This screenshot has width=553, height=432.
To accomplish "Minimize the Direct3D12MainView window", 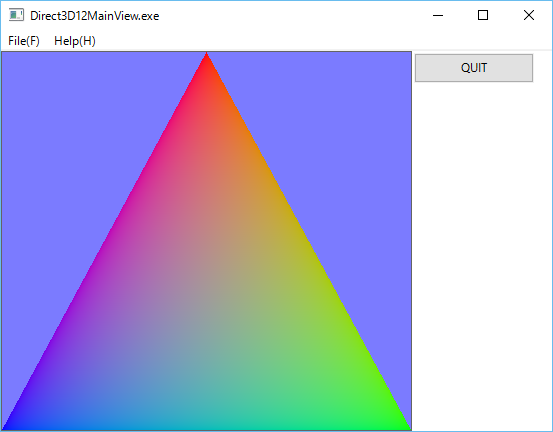I will 438,16.
